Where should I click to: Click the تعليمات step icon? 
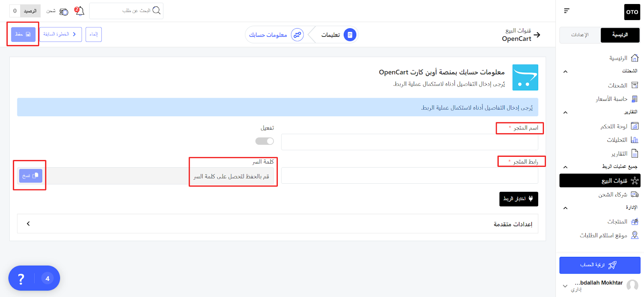[x=350, y=35]
